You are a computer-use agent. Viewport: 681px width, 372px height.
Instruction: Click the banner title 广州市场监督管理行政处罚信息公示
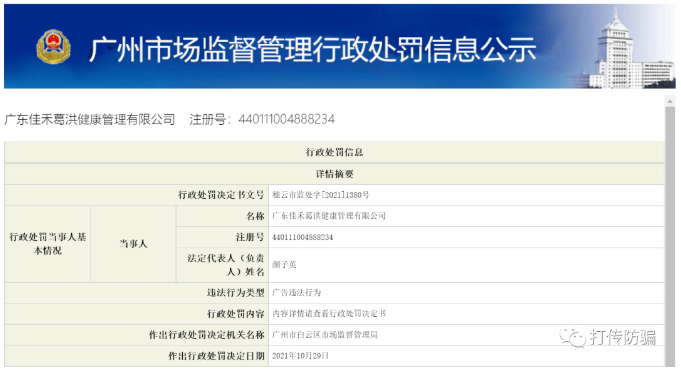point(312,49)
